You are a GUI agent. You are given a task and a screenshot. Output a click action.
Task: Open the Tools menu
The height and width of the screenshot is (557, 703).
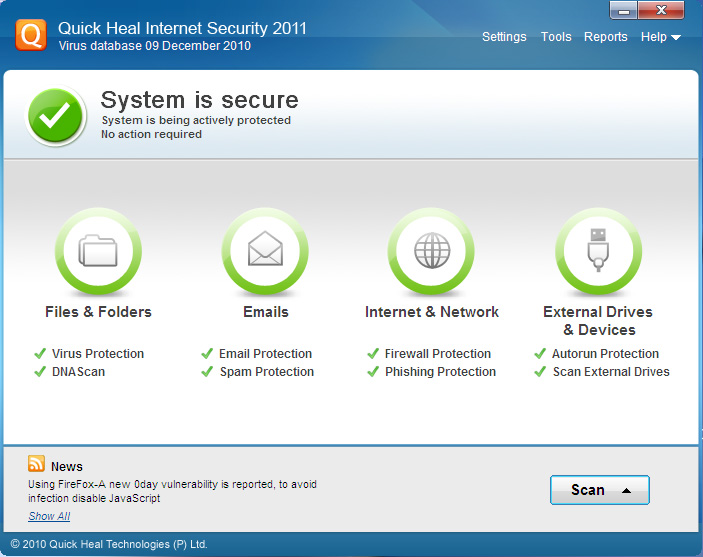556,37
